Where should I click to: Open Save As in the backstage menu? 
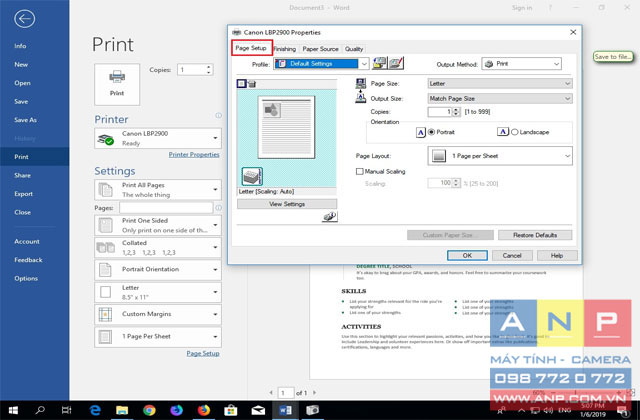[25, 120]
